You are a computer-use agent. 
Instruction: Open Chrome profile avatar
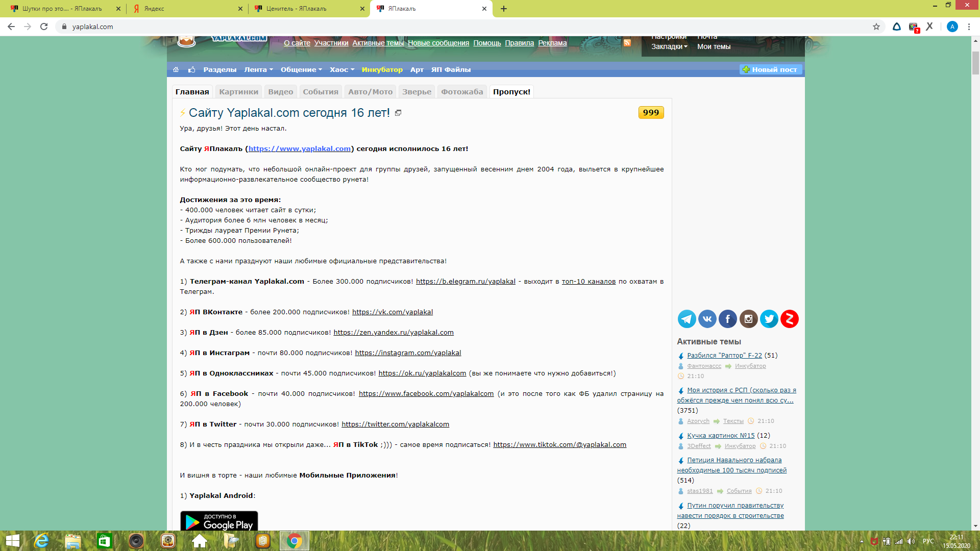pyautogui.click(x=952, y=27)
